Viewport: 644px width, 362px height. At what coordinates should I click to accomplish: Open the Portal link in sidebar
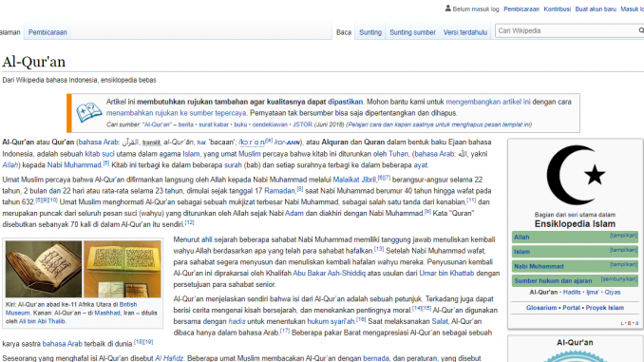pyautogui.click(x=571, y=307)
